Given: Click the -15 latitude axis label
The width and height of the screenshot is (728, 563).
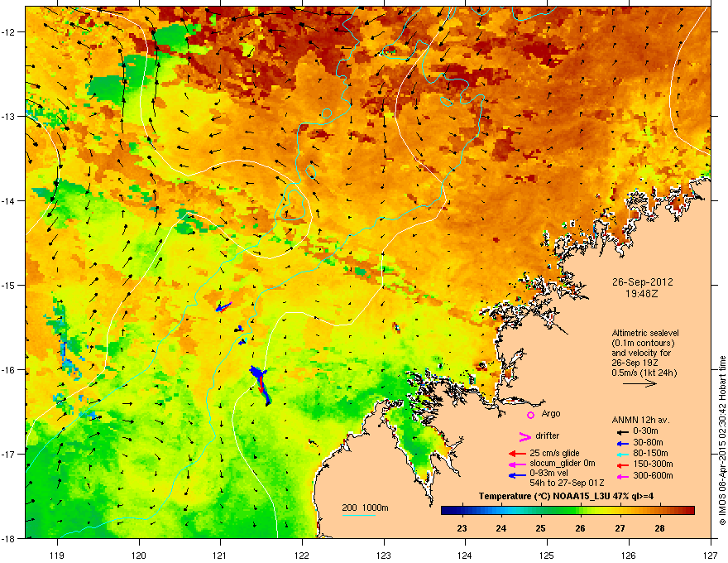Looking at the screenshot, I should (x=8, y=285).
